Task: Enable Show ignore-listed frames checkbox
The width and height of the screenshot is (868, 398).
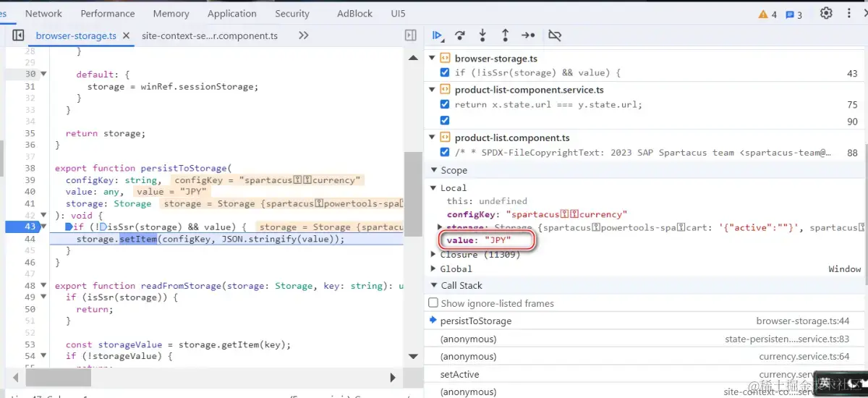Action: click(433, 303)
